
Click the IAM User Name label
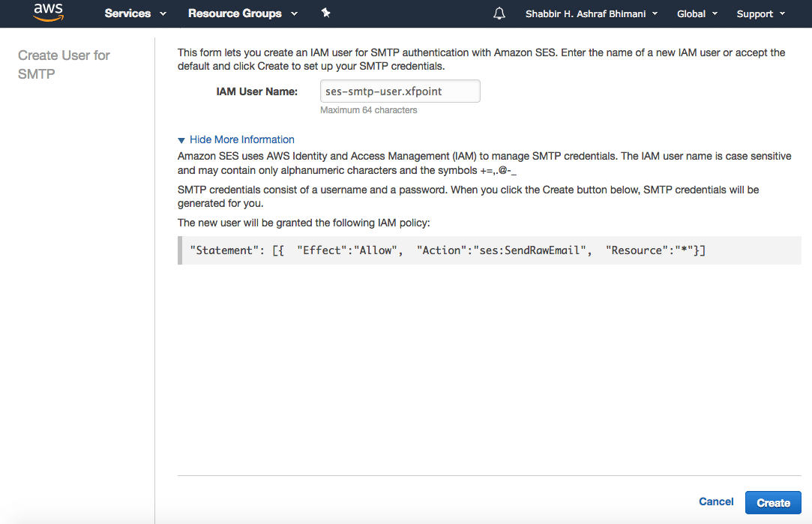257,91
